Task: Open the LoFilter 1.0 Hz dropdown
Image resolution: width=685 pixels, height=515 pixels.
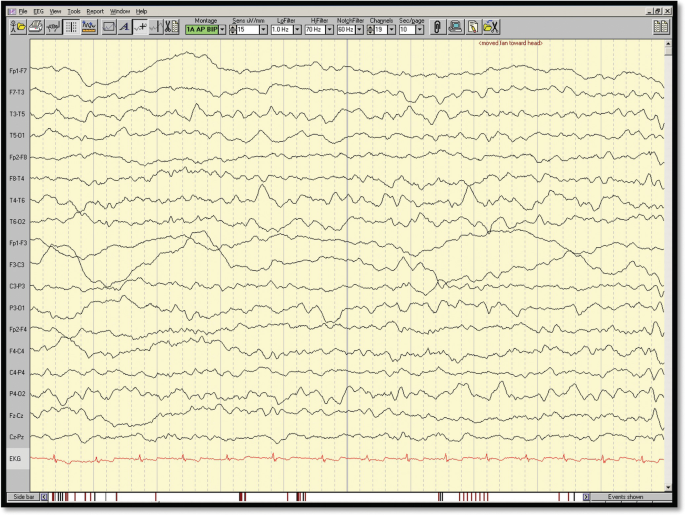Action: coord(298,30)
